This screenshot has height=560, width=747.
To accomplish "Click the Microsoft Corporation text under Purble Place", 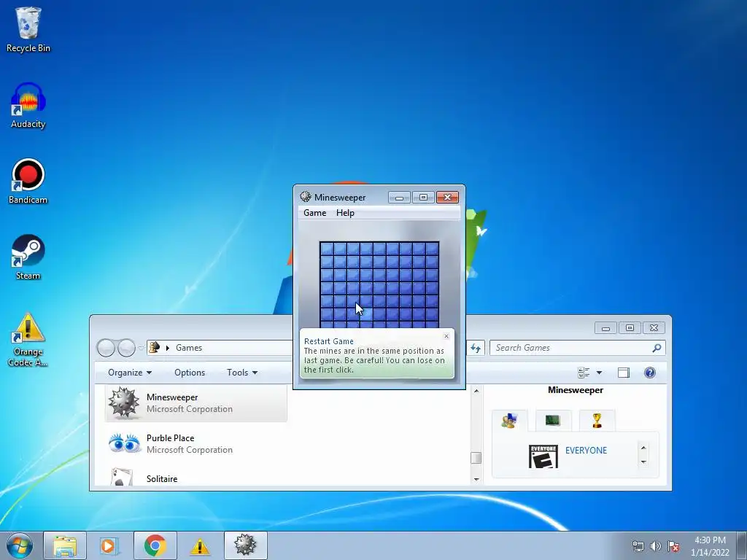I will click(x=190, y=449).
